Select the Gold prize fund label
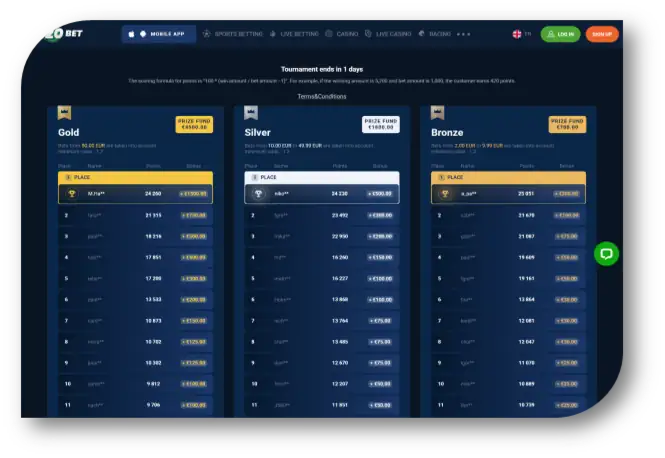Image resolution: width=665 pixels, height=458 pixels. (x=195, y=123)
